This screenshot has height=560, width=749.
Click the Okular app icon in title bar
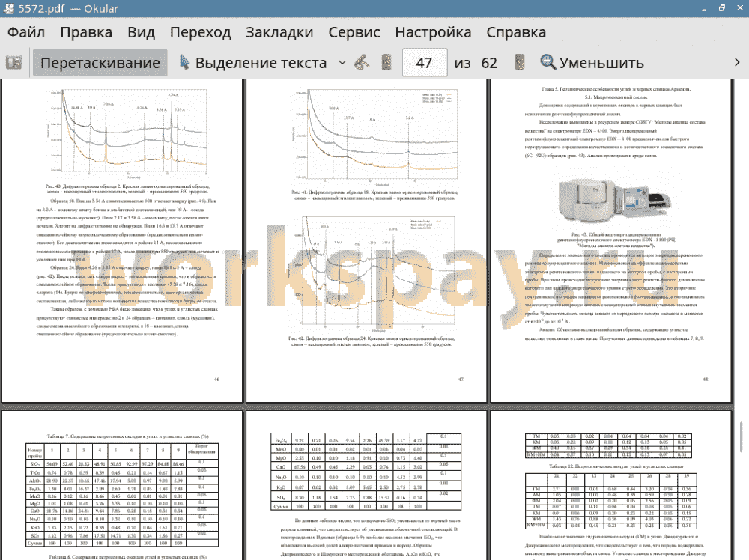pyautogui.click(x=8, y=8)
